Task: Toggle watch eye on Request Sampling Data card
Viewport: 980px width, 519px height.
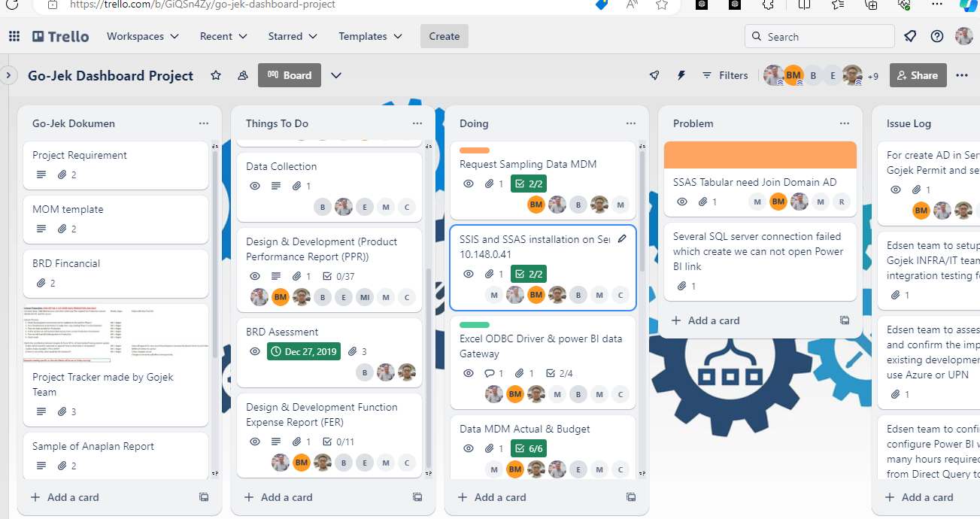Action: (469, 184)
